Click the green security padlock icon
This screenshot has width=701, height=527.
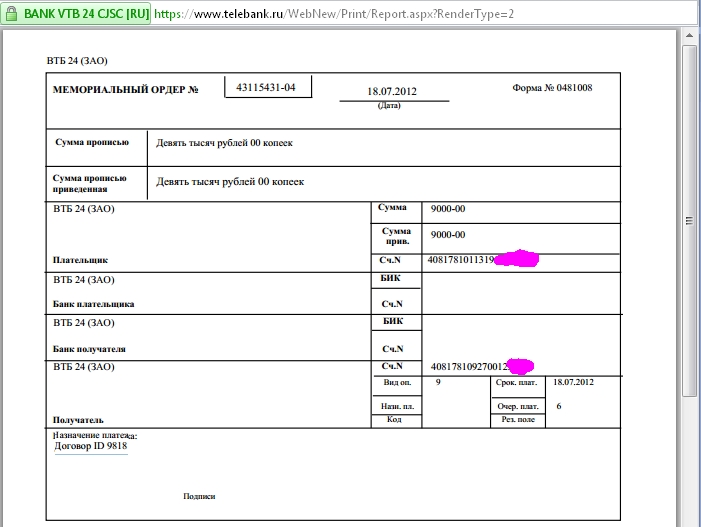11,13
